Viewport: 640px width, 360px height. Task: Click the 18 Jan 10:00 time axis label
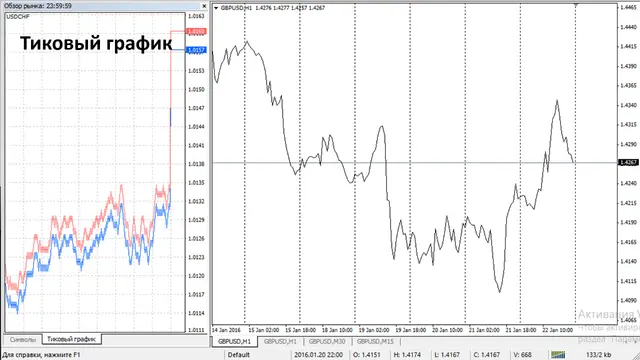[x=337, y=330]
